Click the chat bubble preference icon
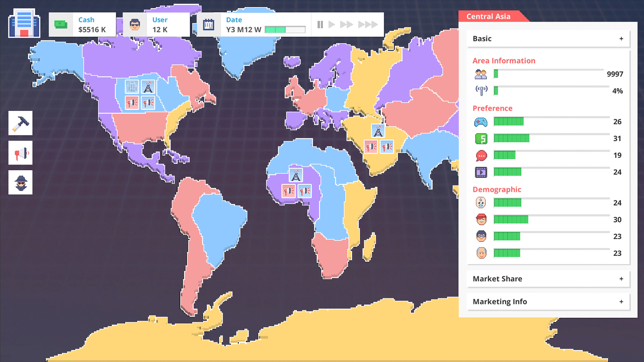Image resolution: width=644 pixels, height=362 pixels. [x=481, y=155]
